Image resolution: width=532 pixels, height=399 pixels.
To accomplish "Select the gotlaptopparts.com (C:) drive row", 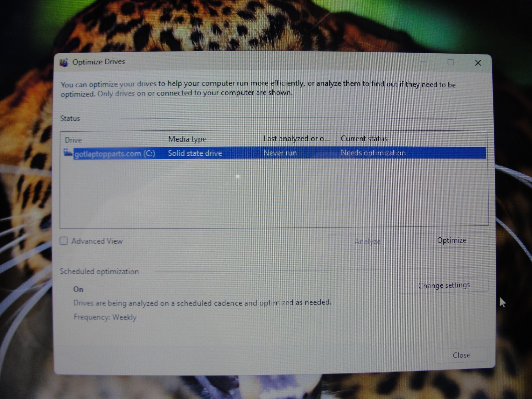I will click(x=274, y=153).
